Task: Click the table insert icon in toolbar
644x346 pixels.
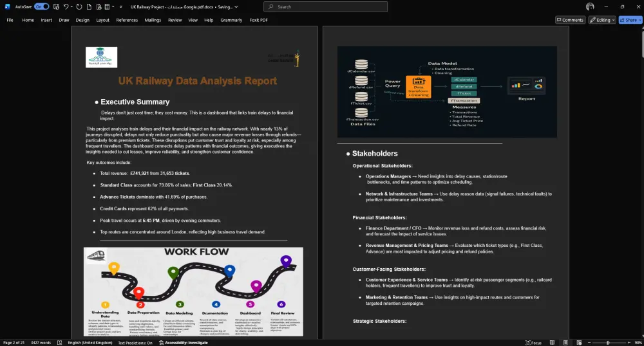Action: (107, 6)
